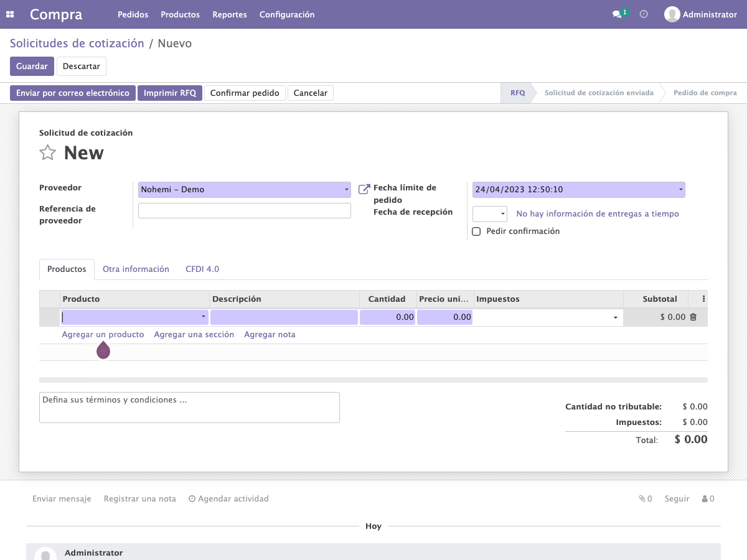
Task: Sort by the Subtotal column header
Action: pos(655,299)
